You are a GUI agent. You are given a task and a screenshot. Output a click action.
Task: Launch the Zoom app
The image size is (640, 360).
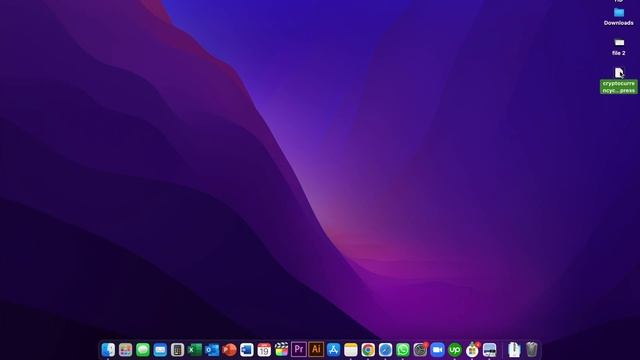point(438,350)
